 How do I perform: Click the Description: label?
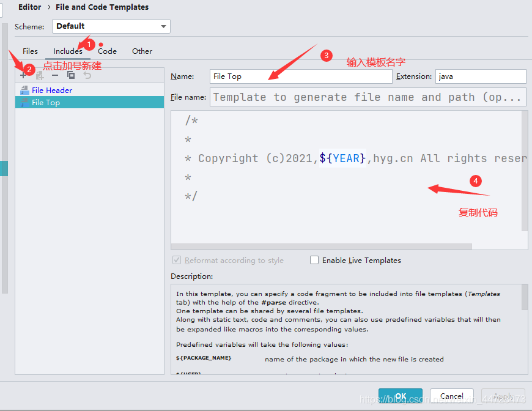[x=191, y=276]
